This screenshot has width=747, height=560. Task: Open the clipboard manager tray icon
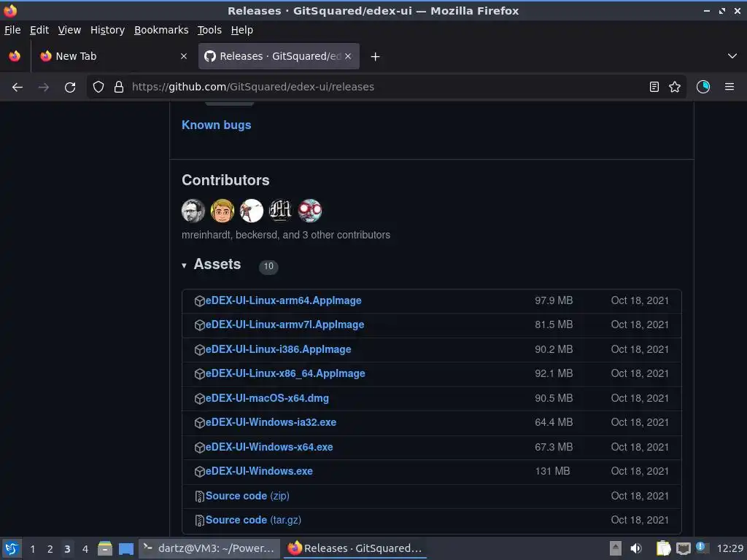coord(663,548)
